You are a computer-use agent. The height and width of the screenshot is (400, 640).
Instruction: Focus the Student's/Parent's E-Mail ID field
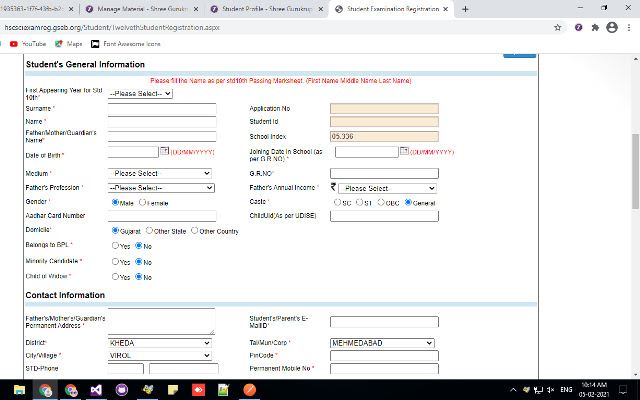point(384,322)
